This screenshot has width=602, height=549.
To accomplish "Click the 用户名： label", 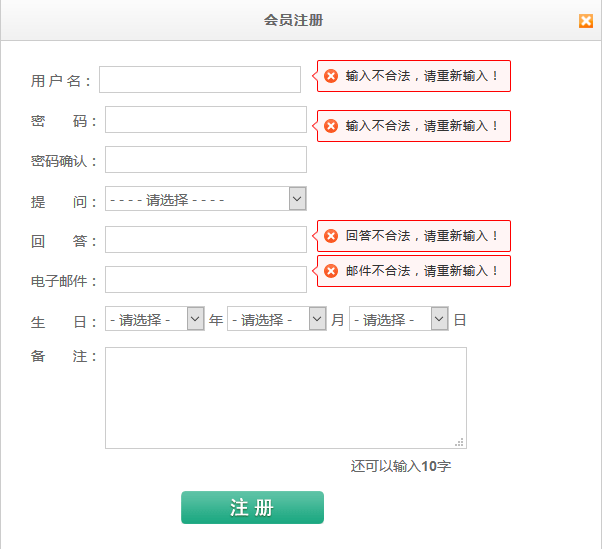I will click(x=61, y=81).
